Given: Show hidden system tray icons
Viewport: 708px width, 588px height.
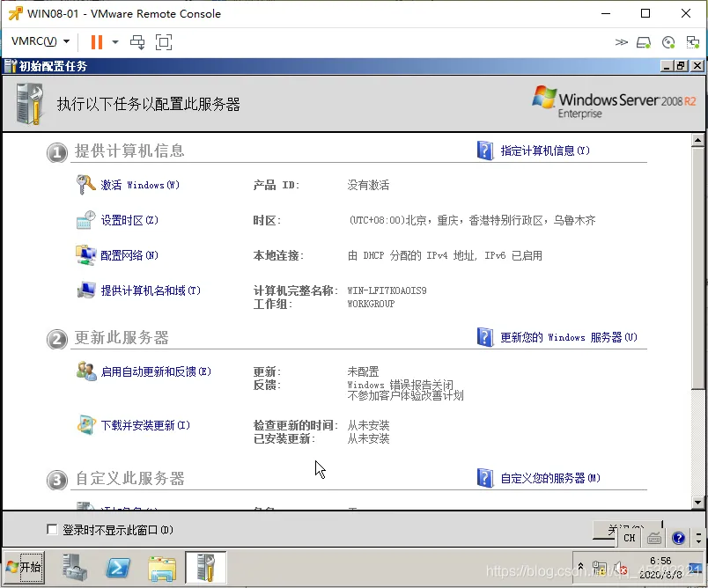Looking at the screenshot, I should [580, 566].
